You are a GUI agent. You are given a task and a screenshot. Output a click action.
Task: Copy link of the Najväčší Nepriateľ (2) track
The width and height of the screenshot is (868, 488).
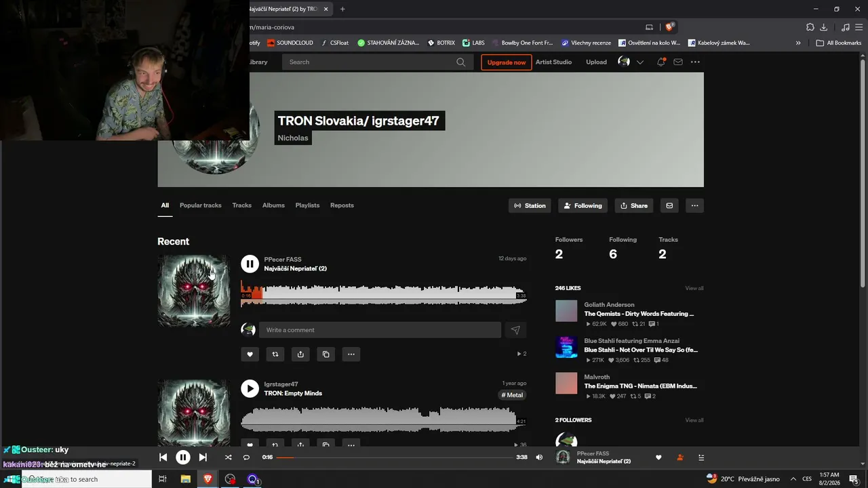326,354
